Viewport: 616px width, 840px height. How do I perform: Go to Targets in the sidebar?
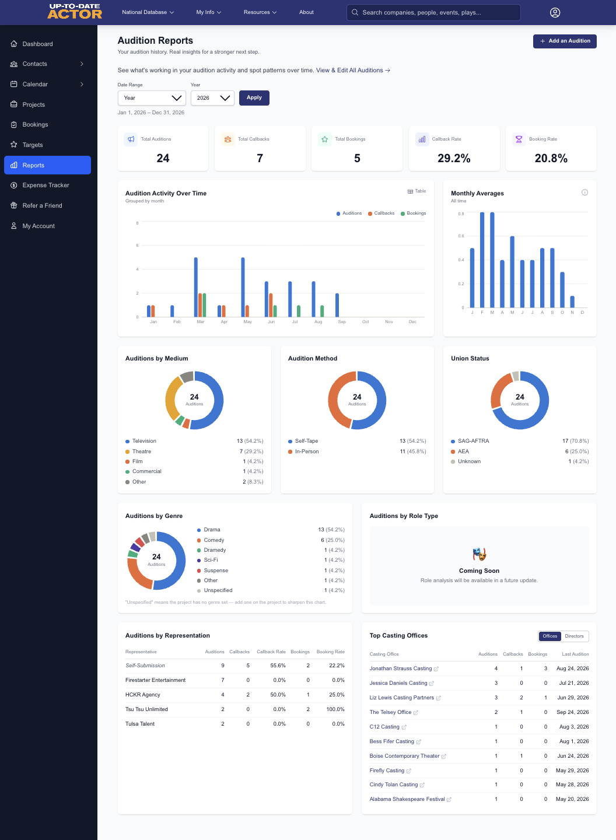tap(47, 145)
